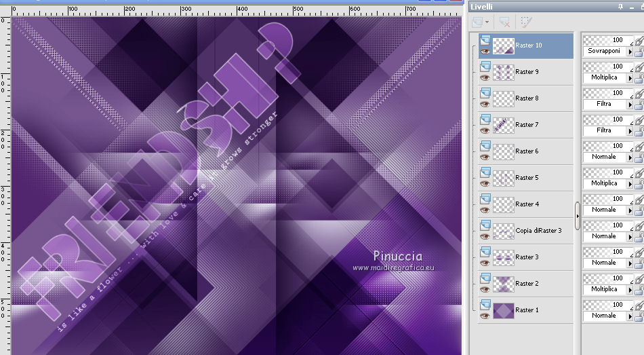Select the Raster 1 layer thumbnail

pyautogui.click(x=504, y=311)
